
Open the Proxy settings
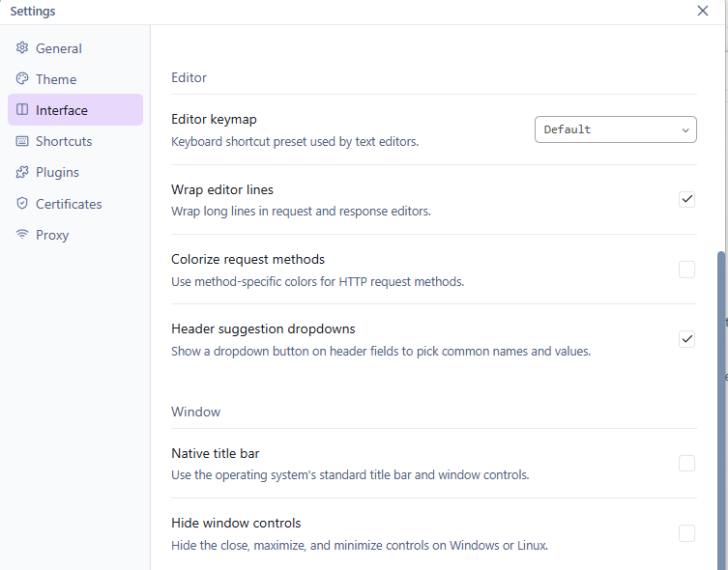[75, 235]
